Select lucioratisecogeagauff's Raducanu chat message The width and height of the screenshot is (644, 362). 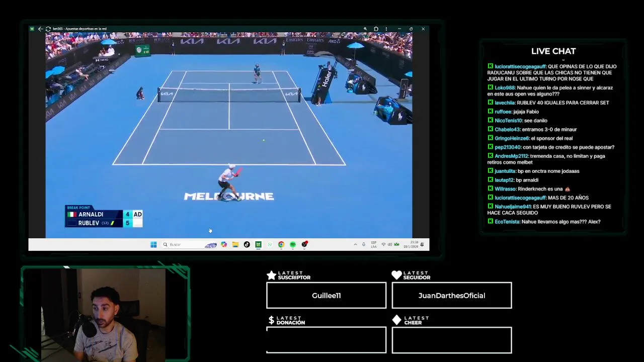(x=552, y=72)
